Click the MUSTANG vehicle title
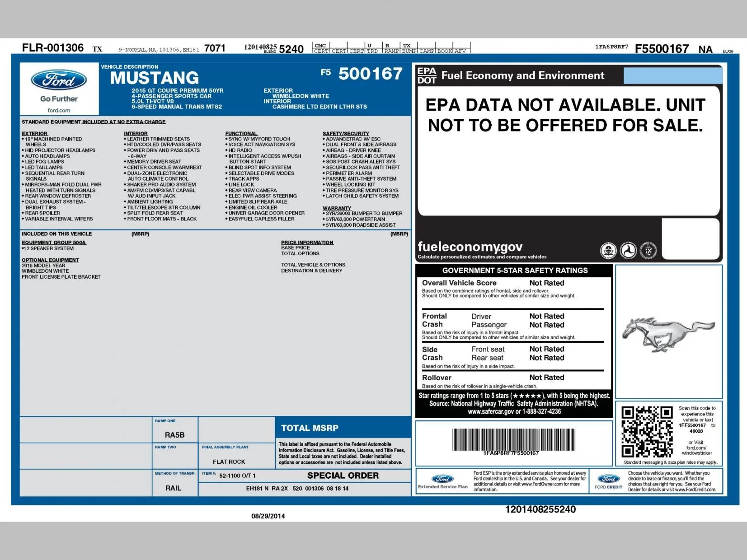 [x=155, y=78]
